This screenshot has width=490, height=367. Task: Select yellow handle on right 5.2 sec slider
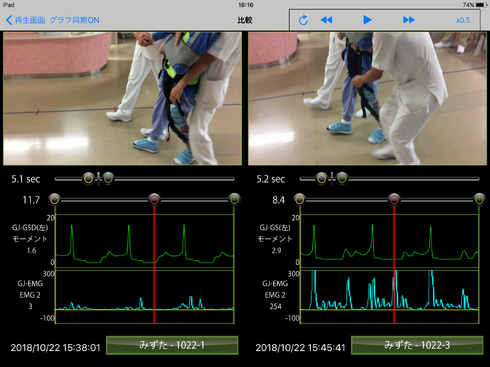(x=321, y=179)
